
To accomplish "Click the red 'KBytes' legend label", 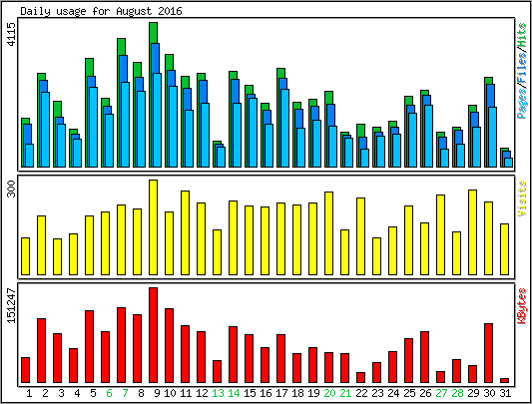I will pyautogui.click(x=522, y=305).
